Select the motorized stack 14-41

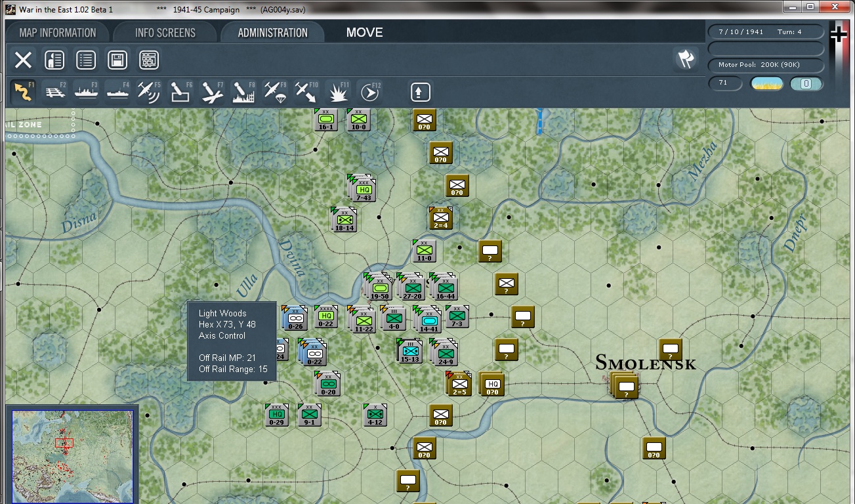tap(427, 320)
